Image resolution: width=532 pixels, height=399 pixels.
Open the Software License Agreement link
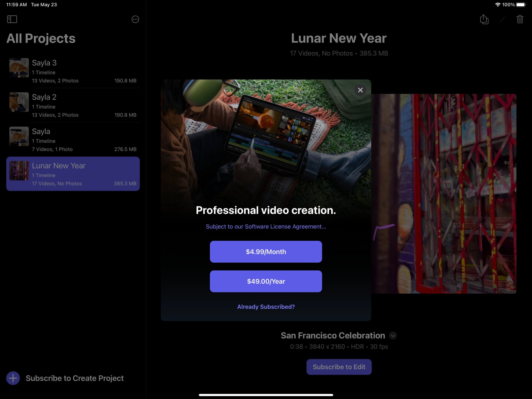[x=266, y=227]
